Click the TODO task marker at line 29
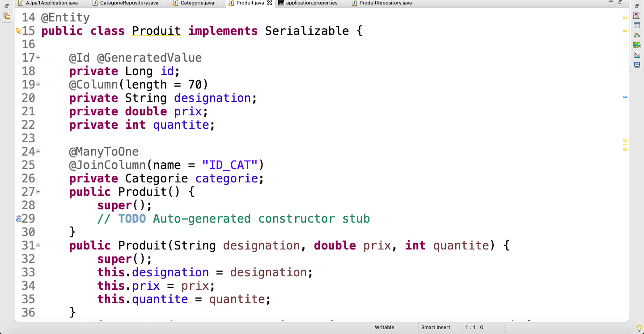 18,219
